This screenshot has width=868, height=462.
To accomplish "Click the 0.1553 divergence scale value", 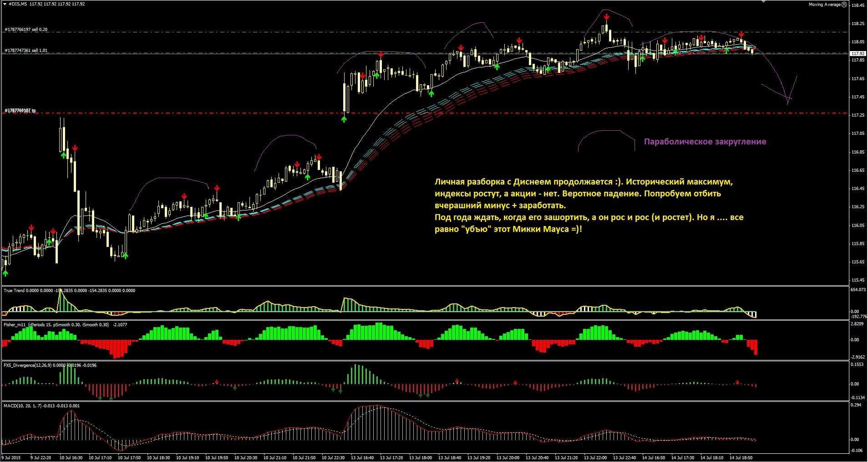I will coord(858,364).
